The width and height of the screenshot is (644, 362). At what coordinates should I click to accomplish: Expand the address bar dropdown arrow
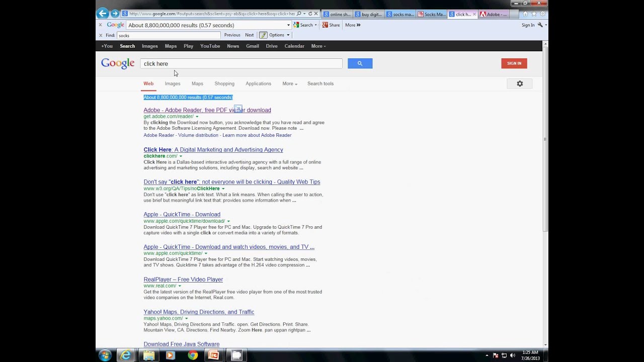click(304, 14)
